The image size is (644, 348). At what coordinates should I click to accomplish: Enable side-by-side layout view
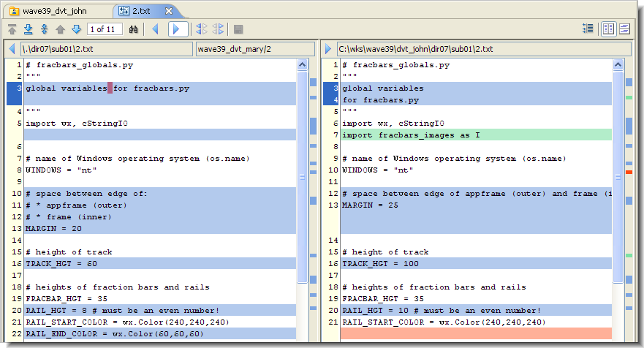[608, 29]
